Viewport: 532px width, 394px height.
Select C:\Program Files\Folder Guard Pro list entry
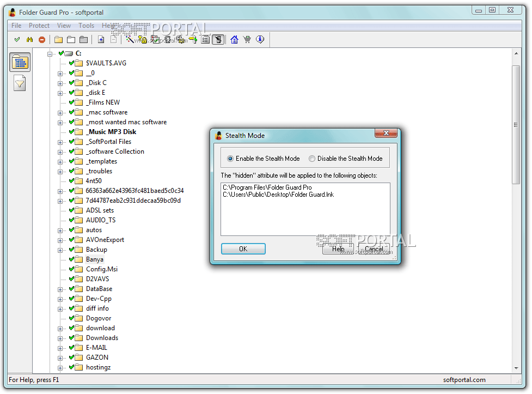267,187
